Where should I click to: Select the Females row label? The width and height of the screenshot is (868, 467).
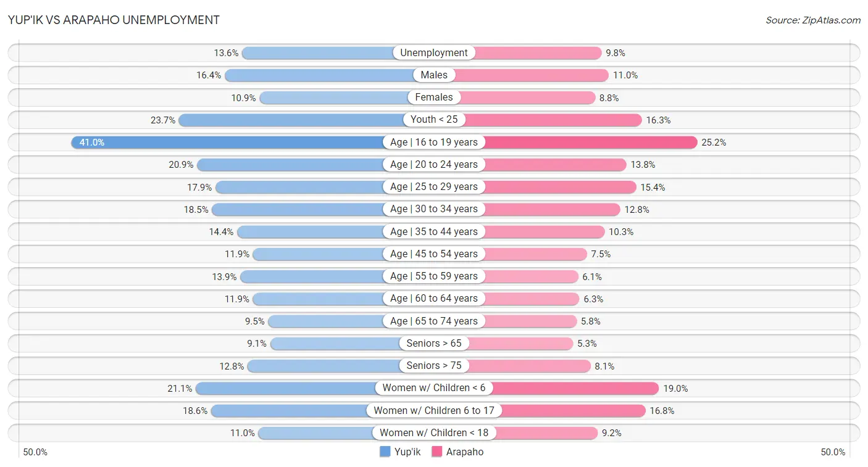tap(434, 97)
